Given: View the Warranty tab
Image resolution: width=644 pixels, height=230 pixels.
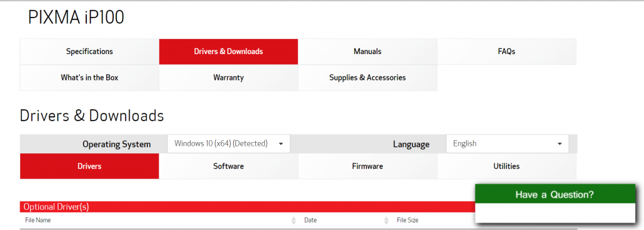Looking at the screenshot, I should (x=228, y=78).
